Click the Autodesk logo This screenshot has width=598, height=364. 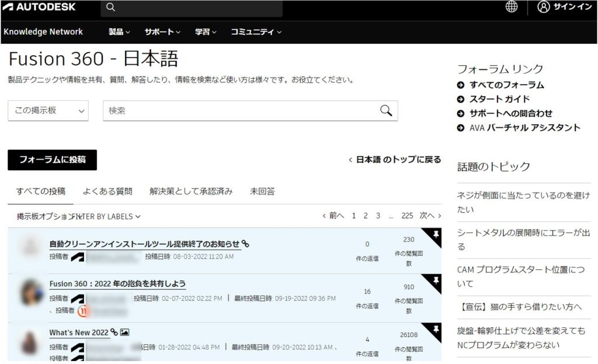pos(39,7)
